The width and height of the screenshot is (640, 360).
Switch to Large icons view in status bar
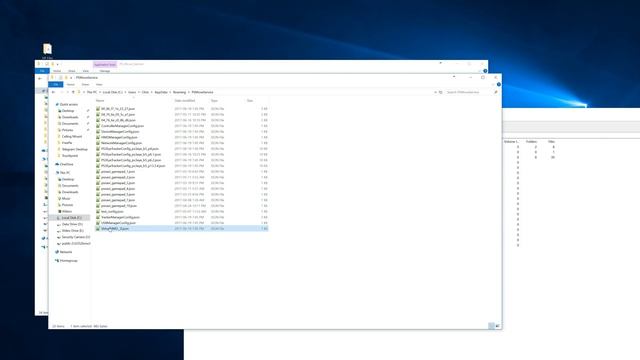tap(498, 326)
